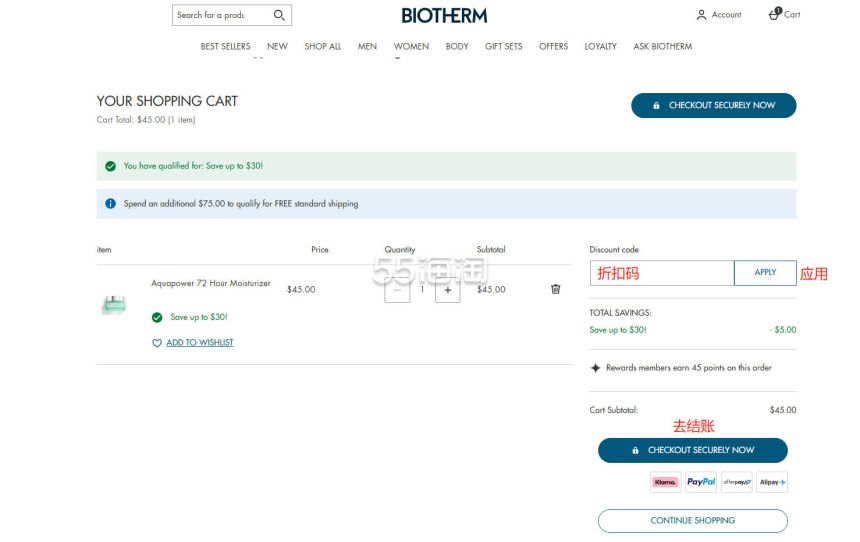The image size is (860, 542).
Task: Increase quantity with plus button
Action: coord(447,289)
